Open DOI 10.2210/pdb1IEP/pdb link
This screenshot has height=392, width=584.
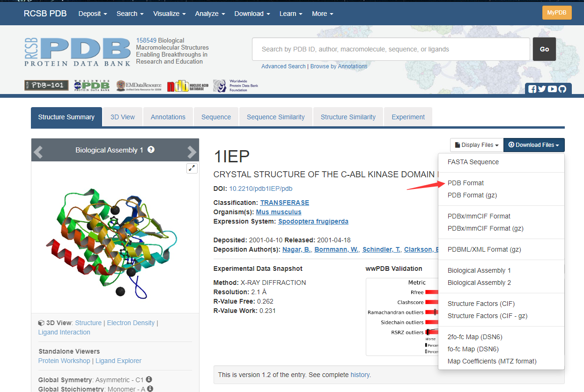click(x=261, y=189)
